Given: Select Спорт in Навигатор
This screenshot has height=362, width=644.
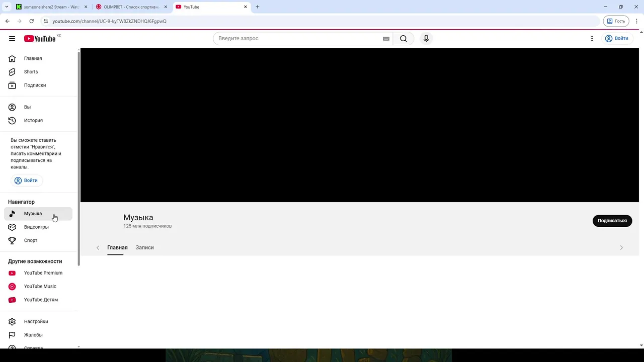Looking at the screenshot, I should (x=38, y=240).
